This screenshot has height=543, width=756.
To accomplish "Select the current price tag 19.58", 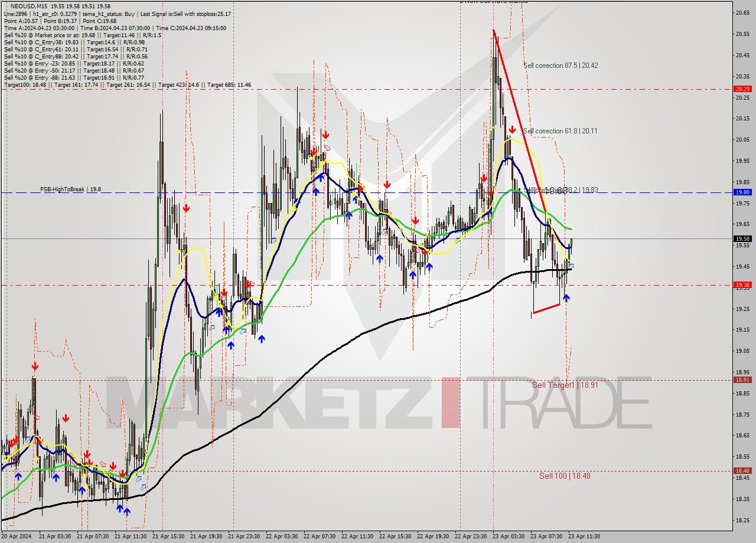I will (x=742, y=238).
